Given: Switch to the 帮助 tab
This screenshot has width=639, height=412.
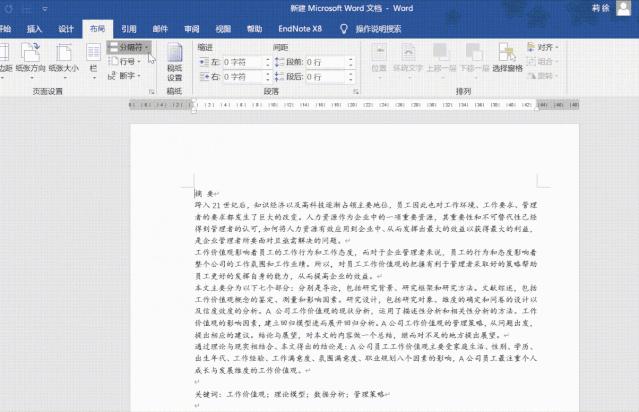Looking at the screenshot, I should 254,29.
